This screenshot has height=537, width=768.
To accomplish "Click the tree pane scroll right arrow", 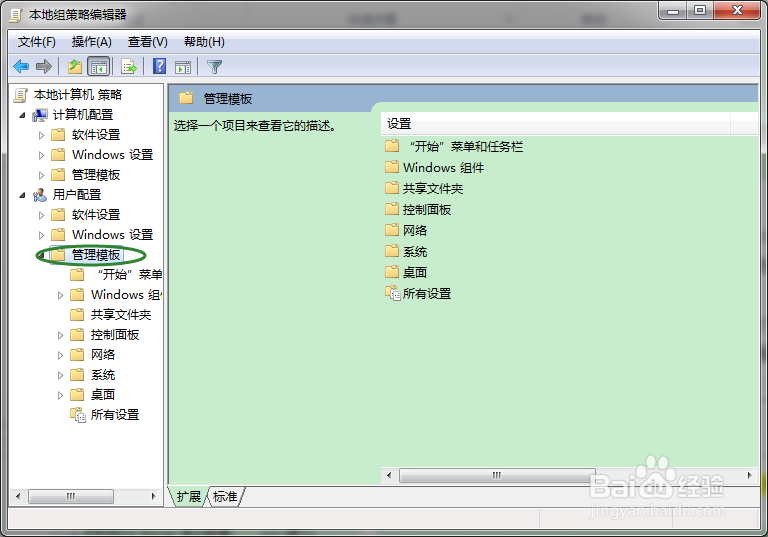I will (x=154, y=496).
